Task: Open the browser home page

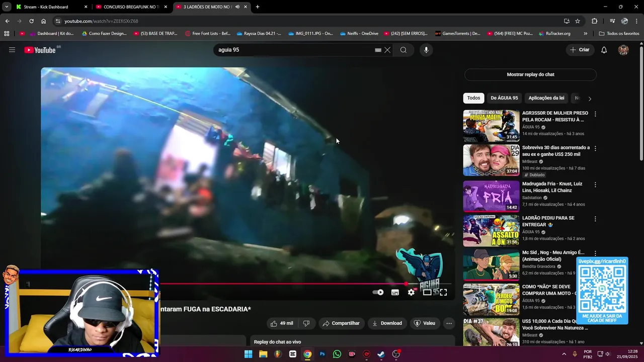Action: coord(43,21)
